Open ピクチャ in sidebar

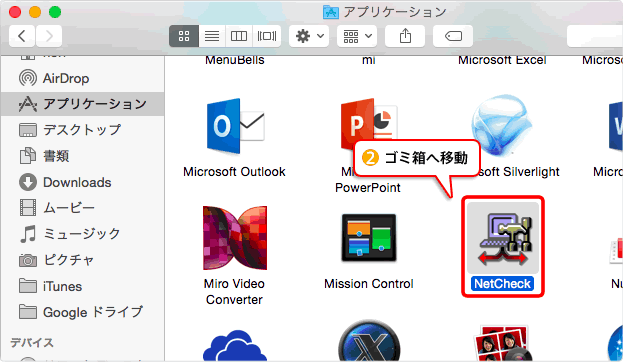[x=83, y=260]
